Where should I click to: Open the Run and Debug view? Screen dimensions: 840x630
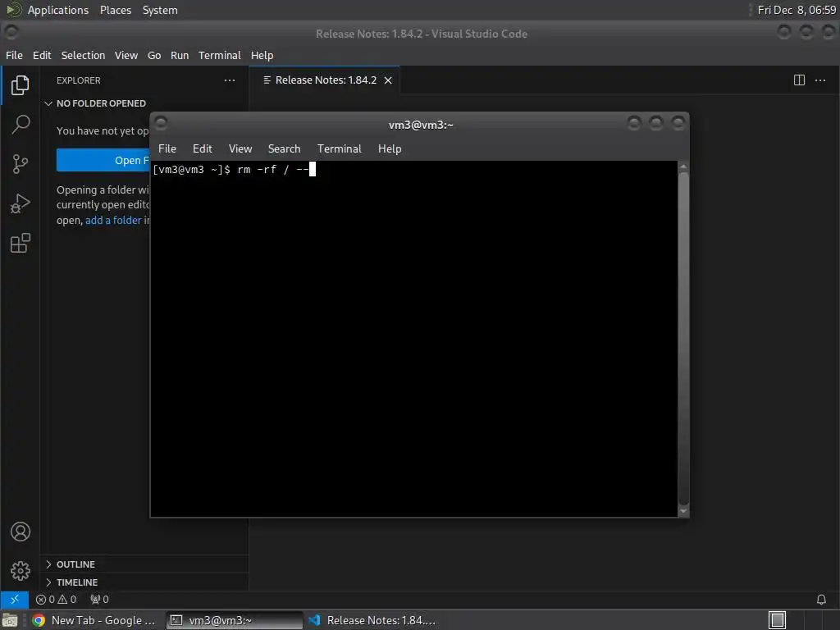[21, 203]
